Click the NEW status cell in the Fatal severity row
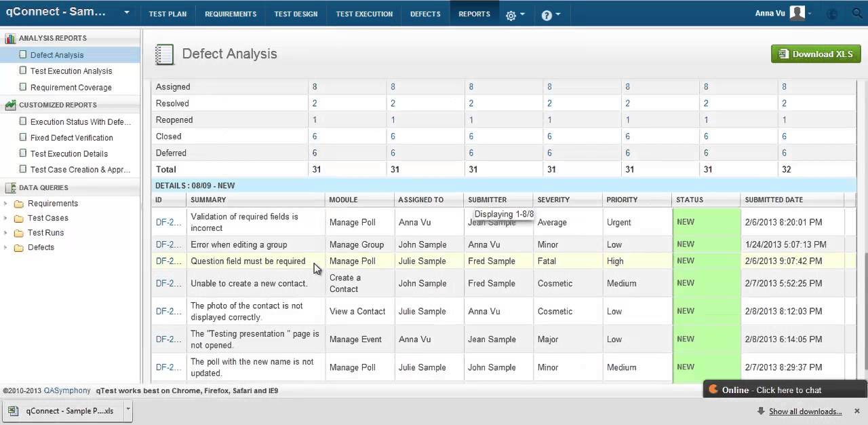The image size is (868, 425). click(706, 261)
